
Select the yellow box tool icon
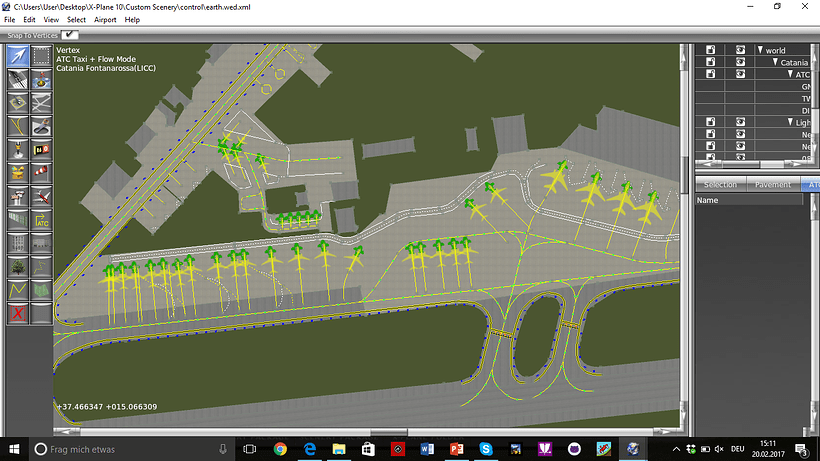tap(18, 173)
